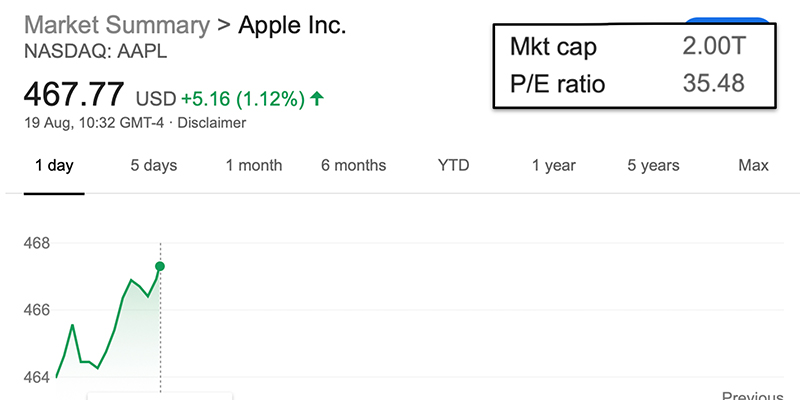This screenshot has width=800, height=400.
Task: Click the blue button behind stats box
Action: (727, 20)
